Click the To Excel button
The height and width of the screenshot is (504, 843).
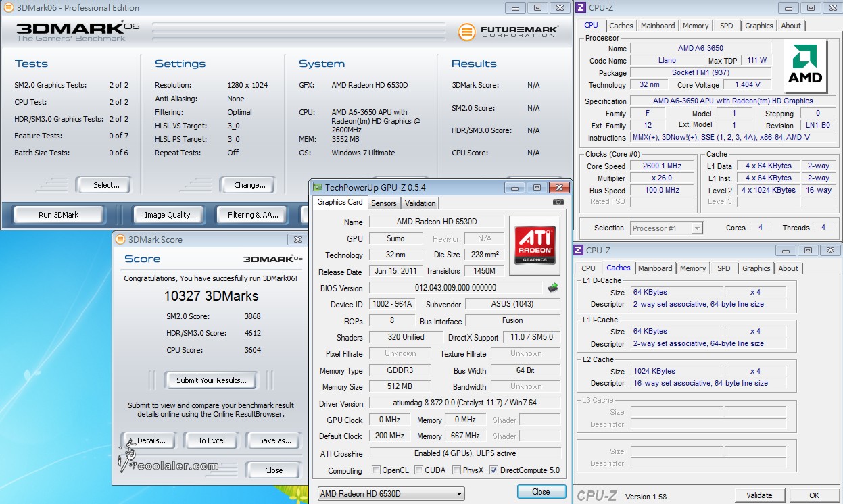[212, 440]
